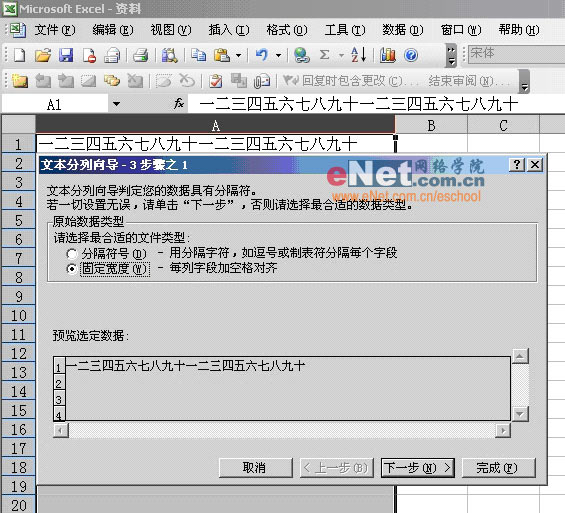Click the 下一步 button
This screenshot has height=513, width=565.
click(418, 468)
